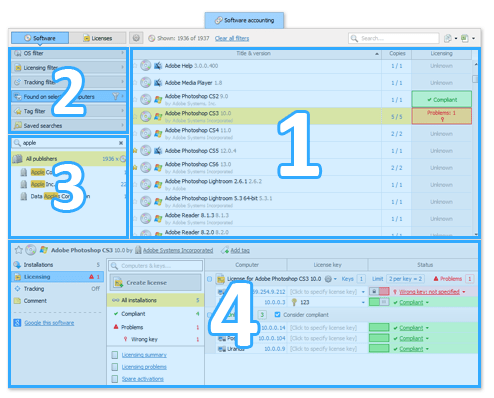494x398 pixels.
Task: Click the license folder icon before License for Adobe Photoshop CS3
Action: [x=220, y=279]
